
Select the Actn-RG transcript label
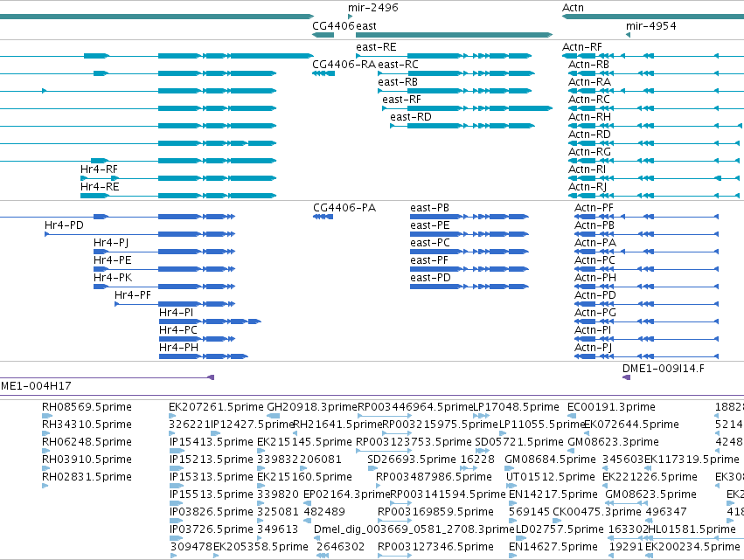(590, 152)
